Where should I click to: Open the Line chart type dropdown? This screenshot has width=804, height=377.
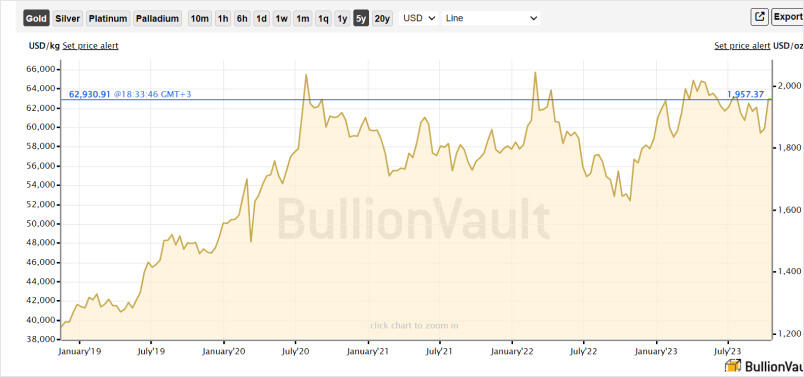tap(491, 18)
